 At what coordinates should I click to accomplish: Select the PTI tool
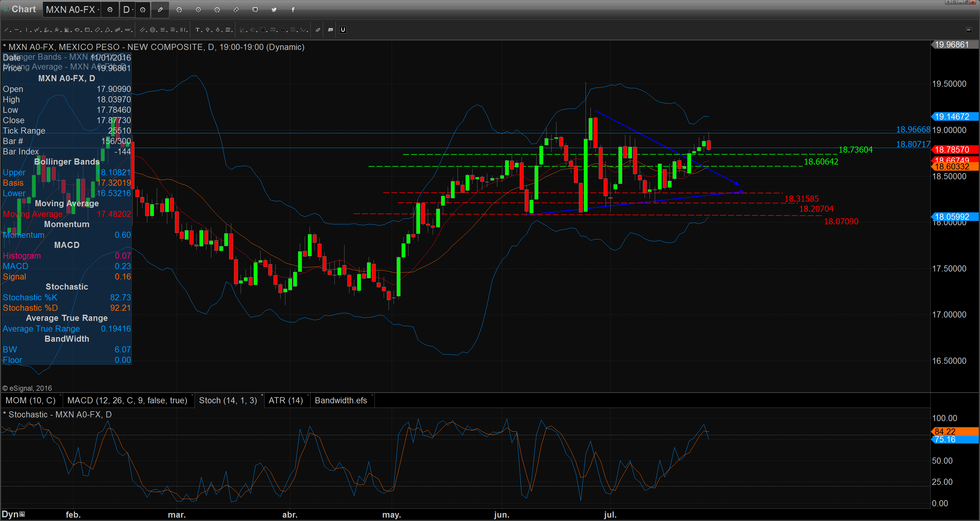[293, 30]
